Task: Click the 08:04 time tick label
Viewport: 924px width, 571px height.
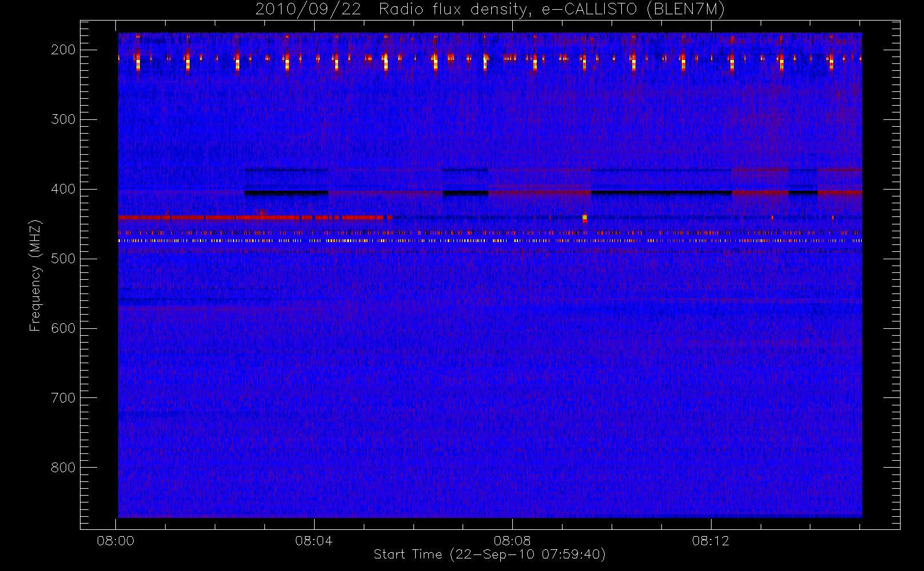Action: pyautogui.click(x=314, y=541)
